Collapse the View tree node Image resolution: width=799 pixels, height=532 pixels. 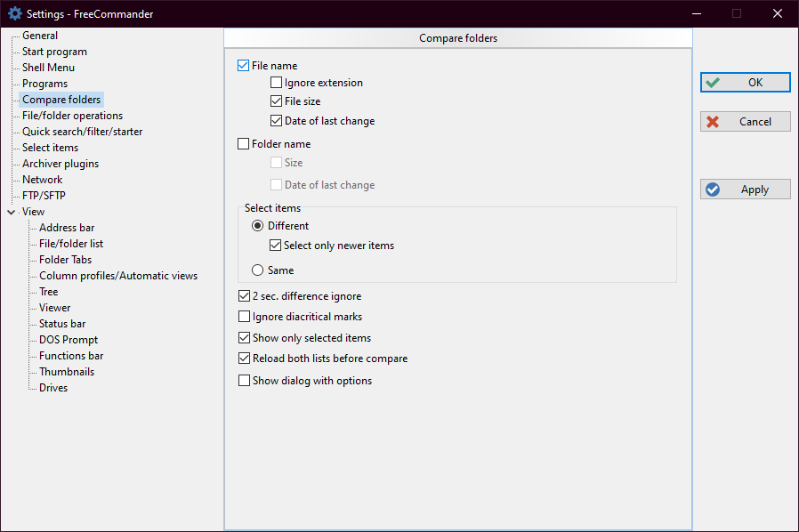(11, 212)
